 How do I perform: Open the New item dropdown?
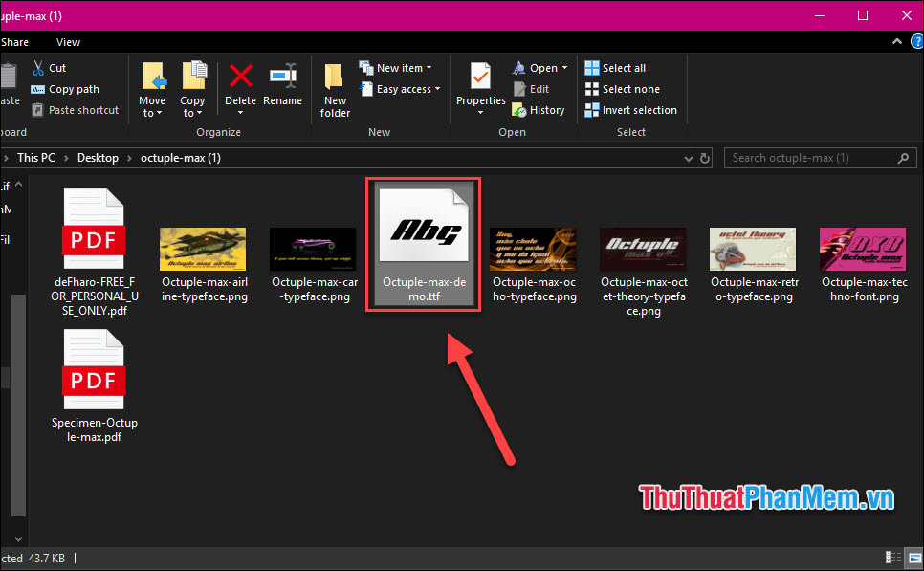[396, 67]
